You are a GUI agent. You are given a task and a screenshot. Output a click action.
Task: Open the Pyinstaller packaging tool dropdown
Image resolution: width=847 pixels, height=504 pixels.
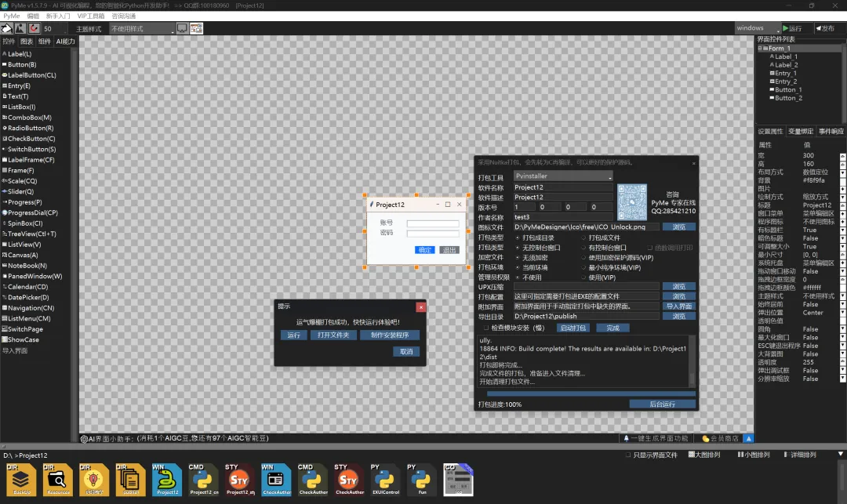pyautogui.click(x=563, y=176)
